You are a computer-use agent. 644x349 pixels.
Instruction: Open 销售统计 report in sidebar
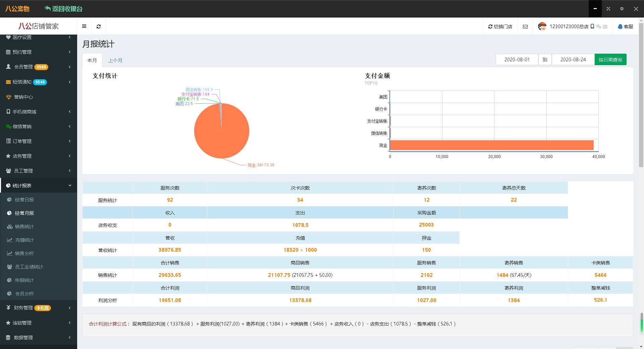(x=24, y=227)
